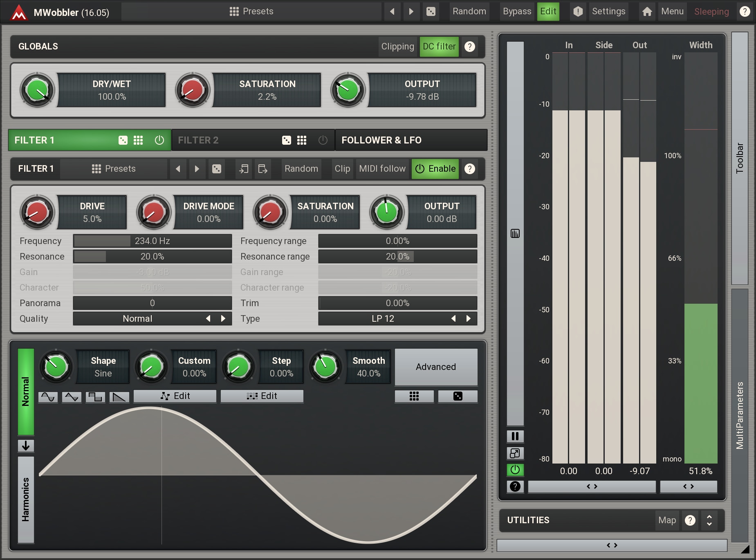This screenshot has width=756, height=560.
Task: Click the global Random button
Action: [x=469, y=11]
